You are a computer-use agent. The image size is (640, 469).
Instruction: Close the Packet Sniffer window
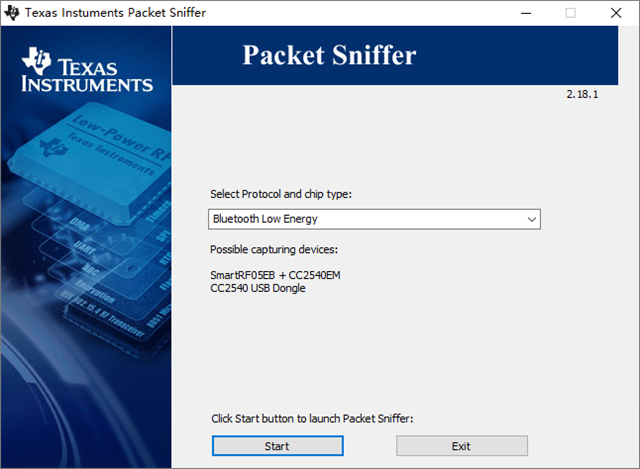pos(616,13)
